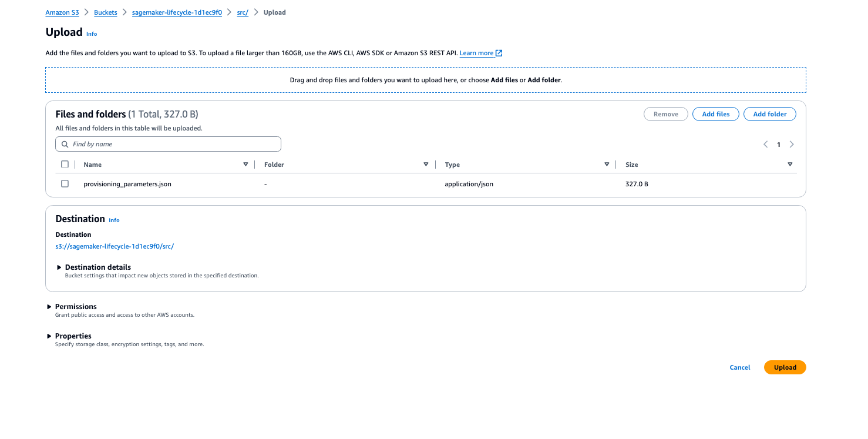Click the Find by name search field
This screenshot has width=868, height=439.
pos(173,144)
